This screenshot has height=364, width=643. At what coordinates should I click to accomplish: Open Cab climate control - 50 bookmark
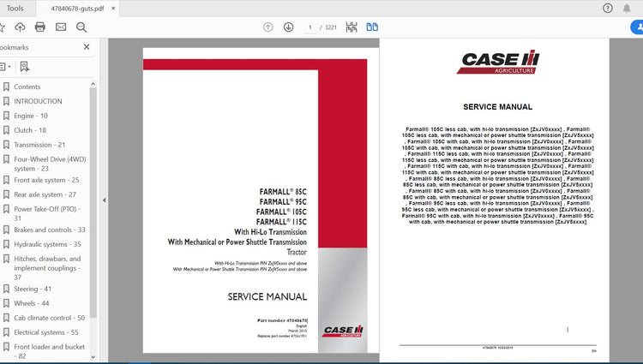[x=49, y=318]
